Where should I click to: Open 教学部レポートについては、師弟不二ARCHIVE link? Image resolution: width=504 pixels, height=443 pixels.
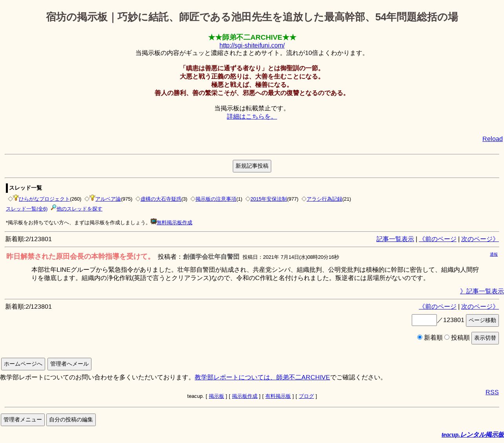click(262, 377)
